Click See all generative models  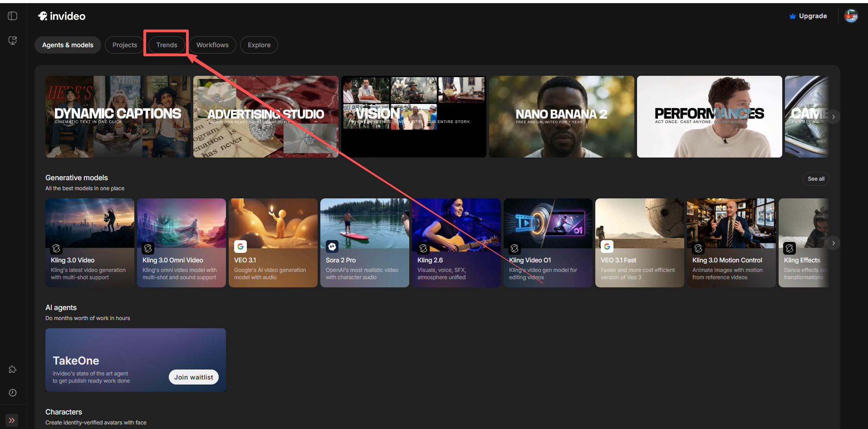pyautogui.click(x=815, y=179)
